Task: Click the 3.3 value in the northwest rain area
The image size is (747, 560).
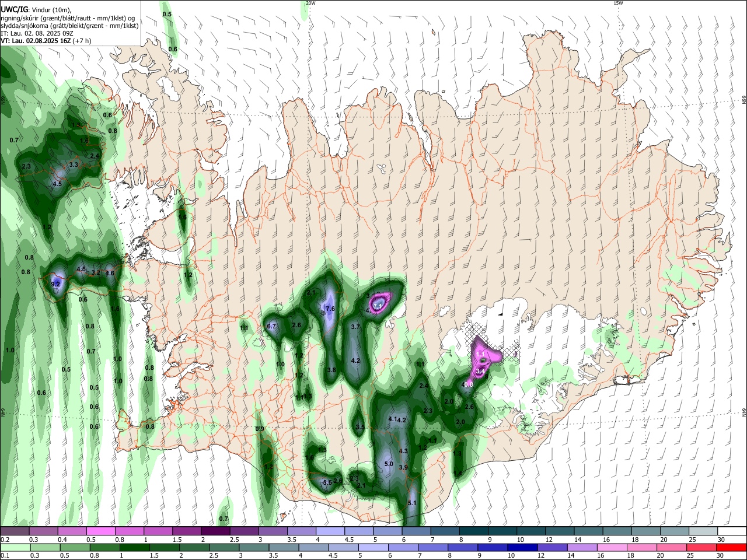Action: point(74,165)
